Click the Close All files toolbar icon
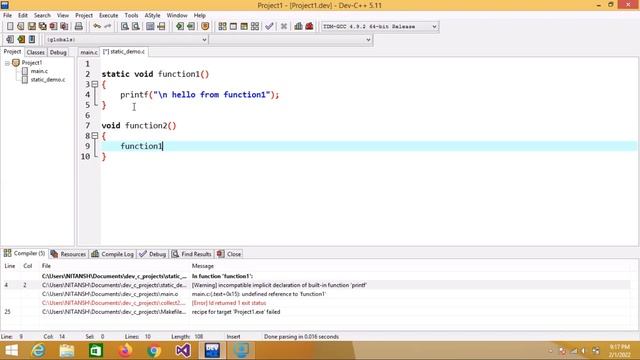640x360 pixels. [64, 27]
